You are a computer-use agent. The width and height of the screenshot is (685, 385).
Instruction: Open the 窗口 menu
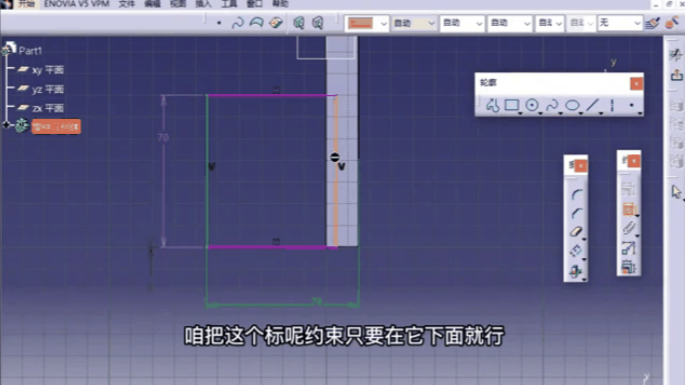254,4
